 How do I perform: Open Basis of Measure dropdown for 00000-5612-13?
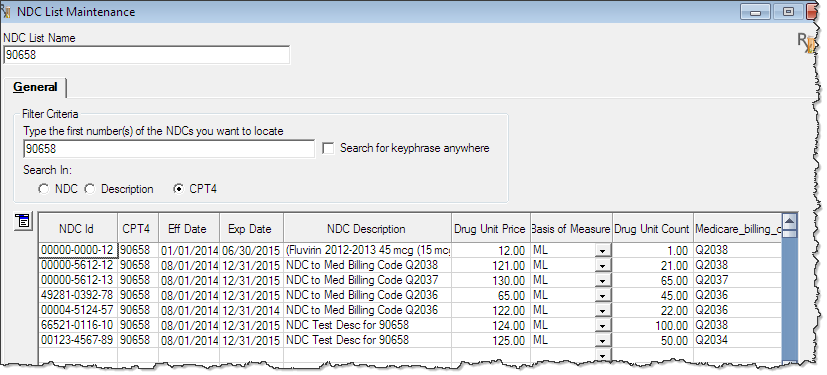point(603,281)
